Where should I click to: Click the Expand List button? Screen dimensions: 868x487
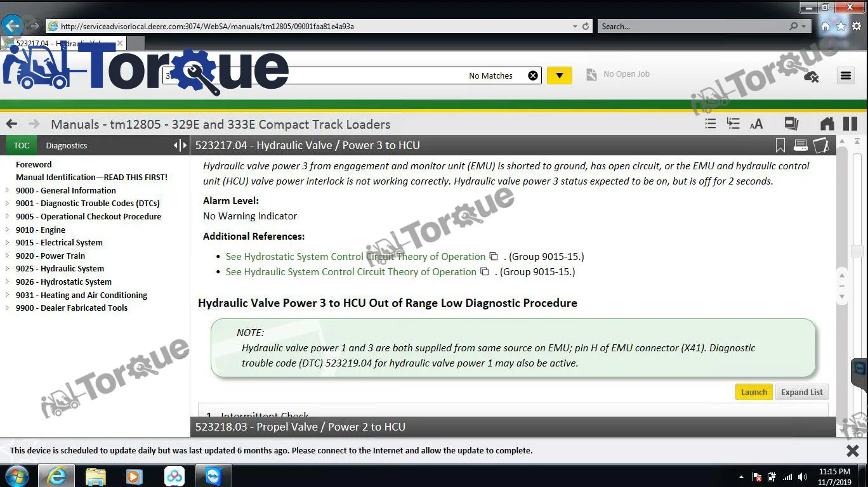[x=802, y=392]
